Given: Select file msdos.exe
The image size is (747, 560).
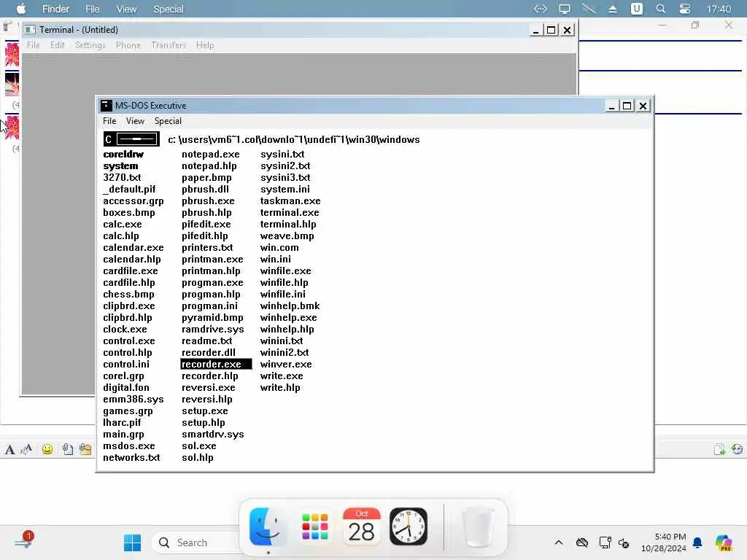Looking at the screenshot, I should [x=129, y=446].
